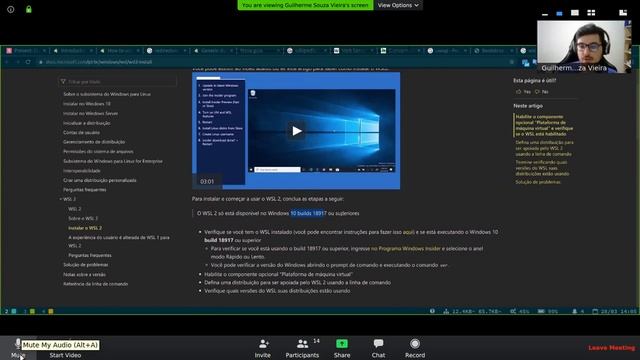Open 'Contas de usuário' in sidebar

[81, 133]
